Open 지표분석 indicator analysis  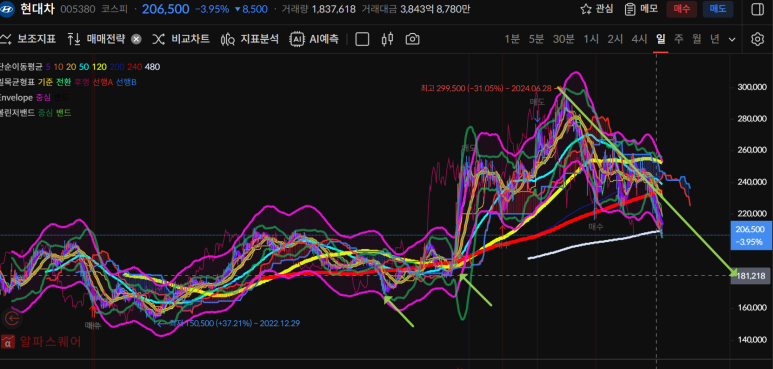[250, 39]
